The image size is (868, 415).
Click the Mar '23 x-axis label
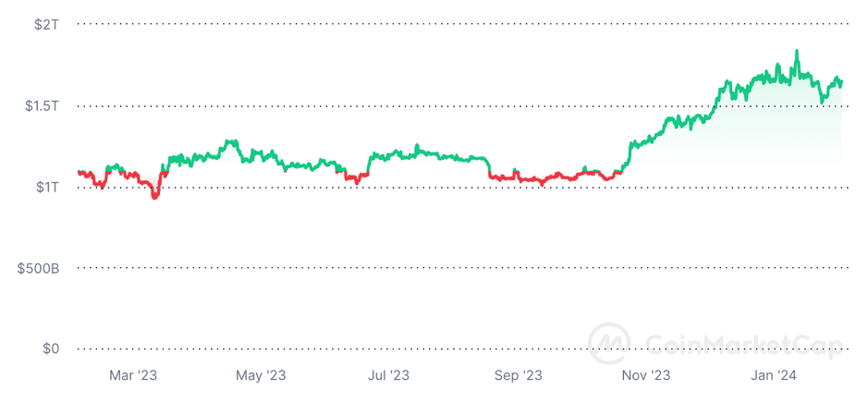133,375
